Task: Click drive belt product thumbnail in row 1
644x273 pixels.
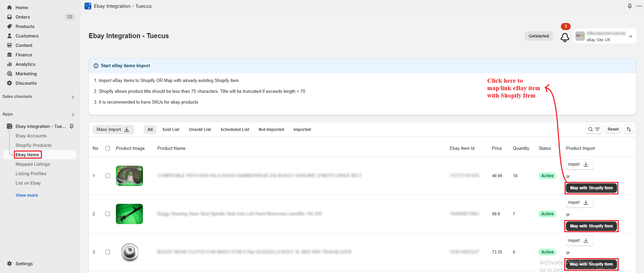Action: tap(129, 176)
